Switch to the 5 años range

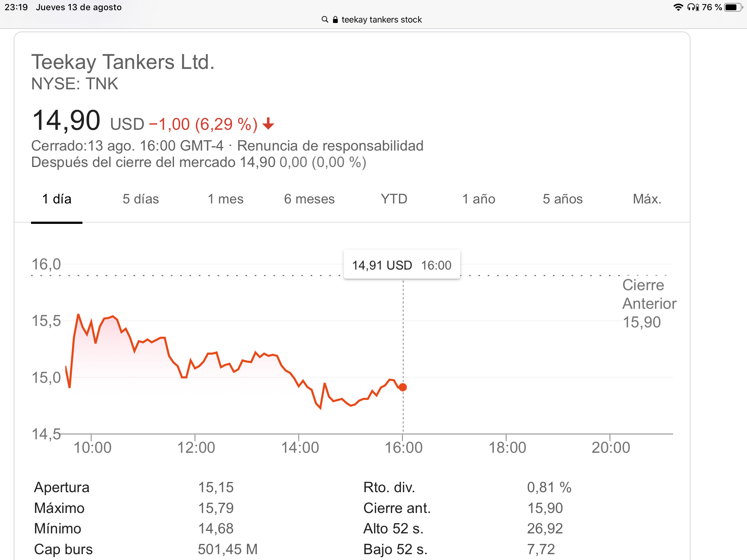[562, 199]
